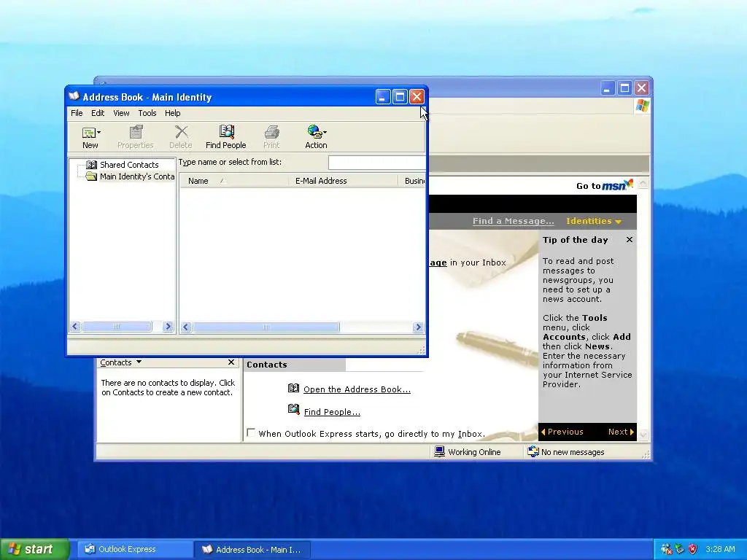The image size is (747, 560).
Task: Click the Main Identity's Contacts folder icon
Action: click(x=91, y=176)
